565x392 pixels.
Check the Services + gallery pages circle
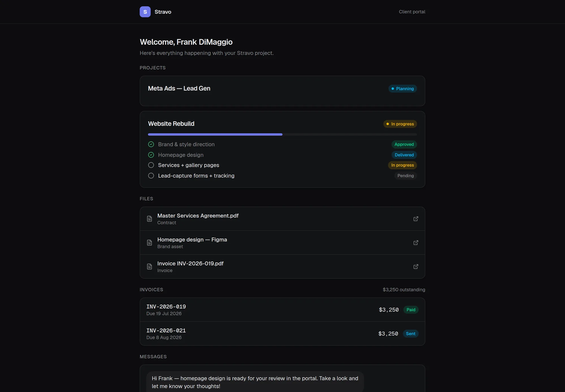pos(151,165)
